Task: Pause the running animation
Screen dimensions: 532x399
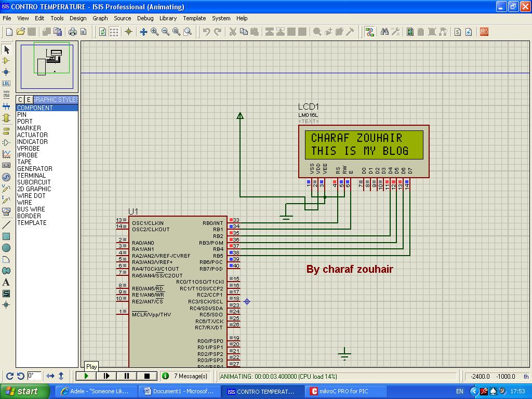Action: click(127, 375)
